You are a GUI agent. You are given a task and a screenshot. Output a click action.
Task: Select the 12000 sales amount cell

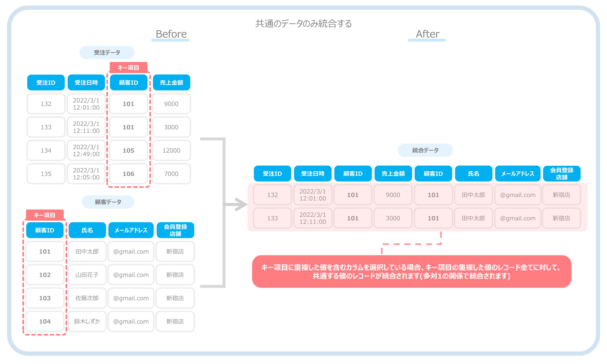[x=171, y=150]
